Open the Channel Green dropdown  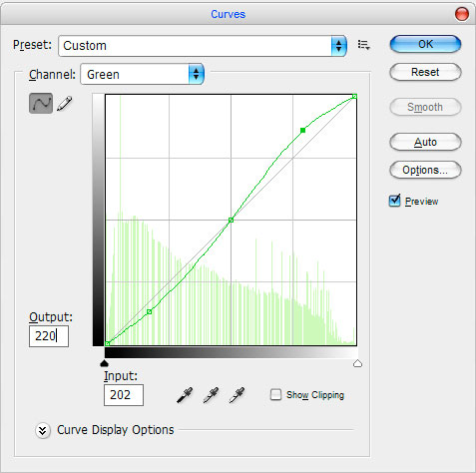(x=142, y=74)
